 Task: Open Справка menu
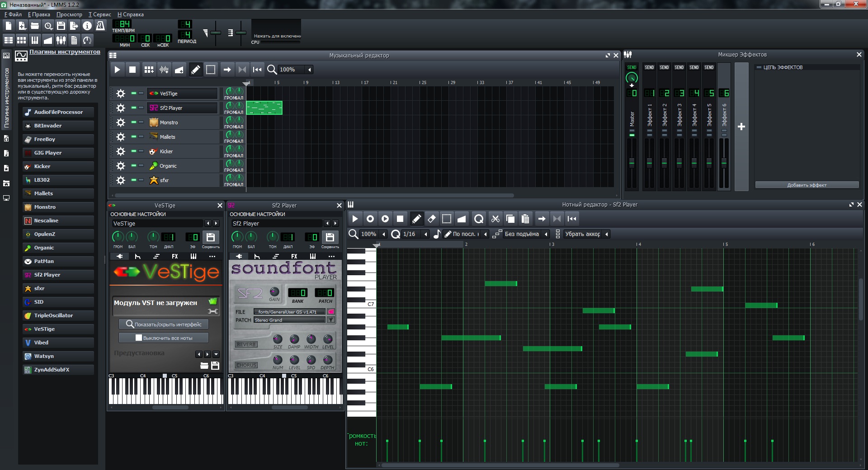coord(131,14)
